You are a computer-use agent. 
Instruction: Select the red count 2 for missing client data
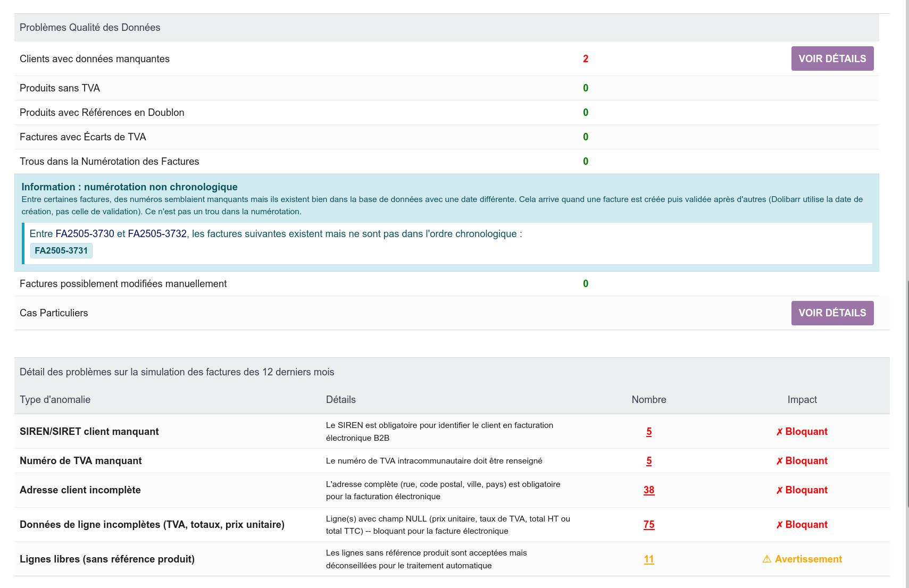[586, 59]
